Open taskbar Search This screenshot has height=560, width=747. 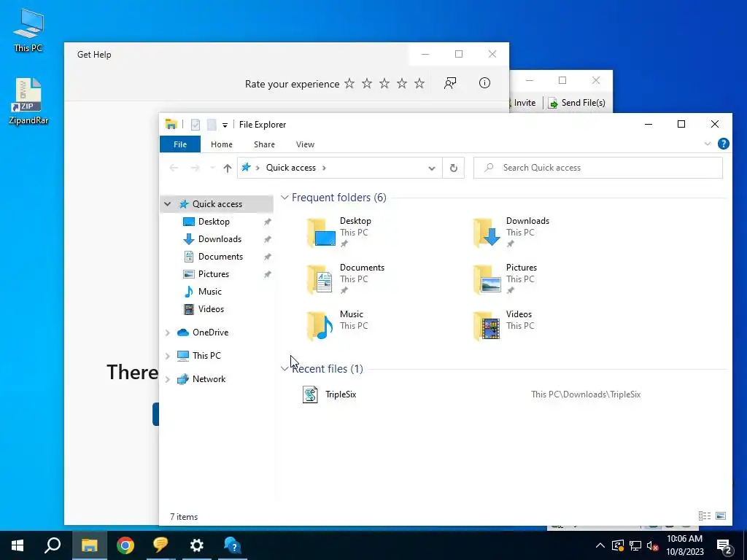53,545
